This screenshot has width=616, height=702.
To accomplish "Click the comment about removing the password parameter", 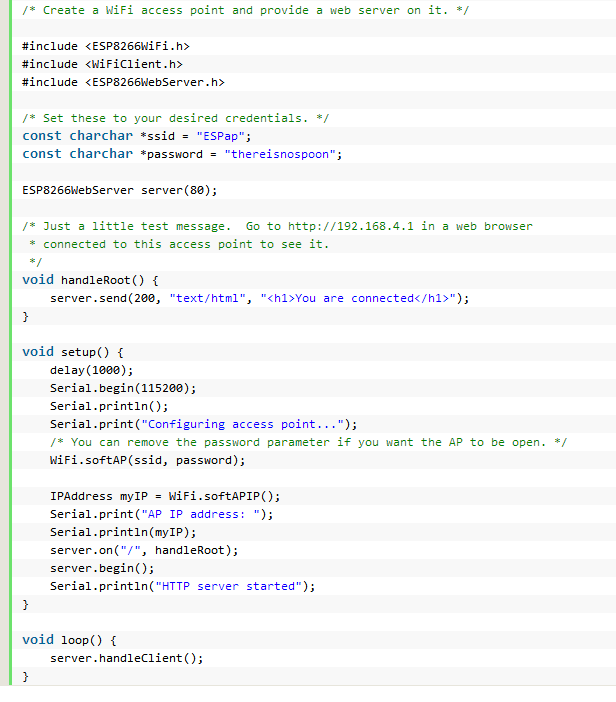I will (308, 442).
